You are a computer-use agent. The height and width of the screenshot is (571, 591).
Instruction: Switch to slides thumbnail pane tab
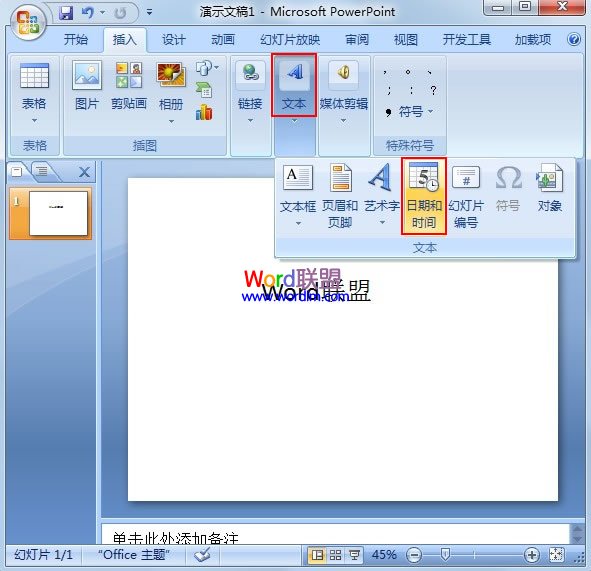[x=17, y=172]
